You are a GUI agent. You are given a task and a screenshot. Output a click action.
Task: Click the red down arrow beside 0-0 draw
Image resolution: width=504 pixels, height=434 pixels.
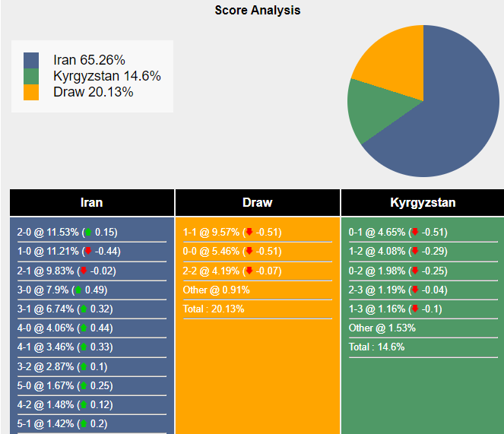(249, 252)
